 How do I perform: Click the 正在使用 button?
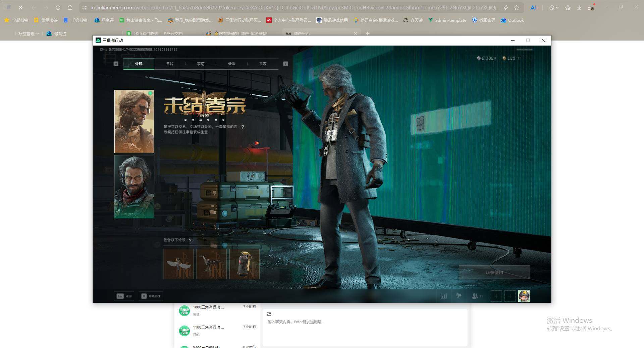[x=494, y=272]
